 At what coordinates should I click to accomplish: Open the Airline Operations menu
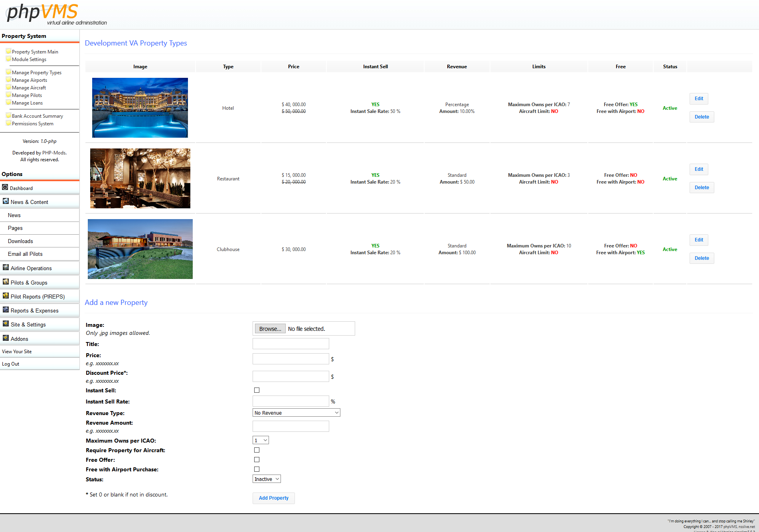click(40, 268)
